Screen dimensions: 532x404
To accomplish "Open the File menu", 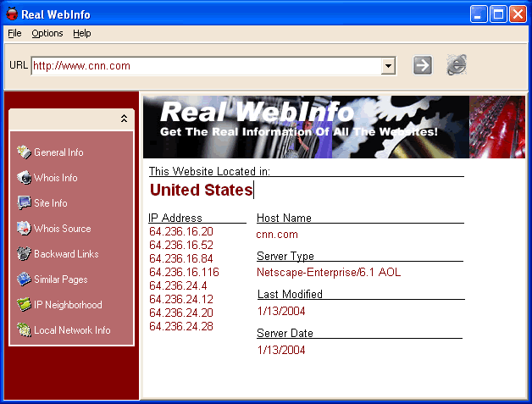I will 14,33.
